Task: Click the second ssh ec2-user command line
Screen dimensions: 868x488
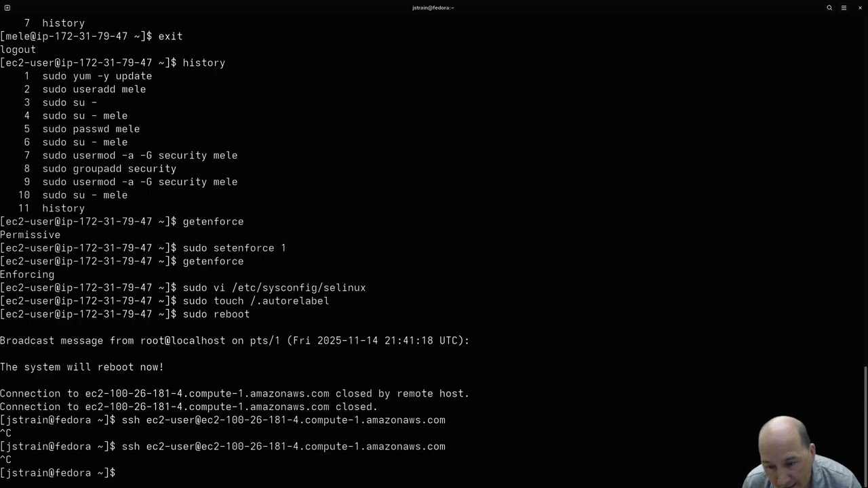Action: (283, 447)
